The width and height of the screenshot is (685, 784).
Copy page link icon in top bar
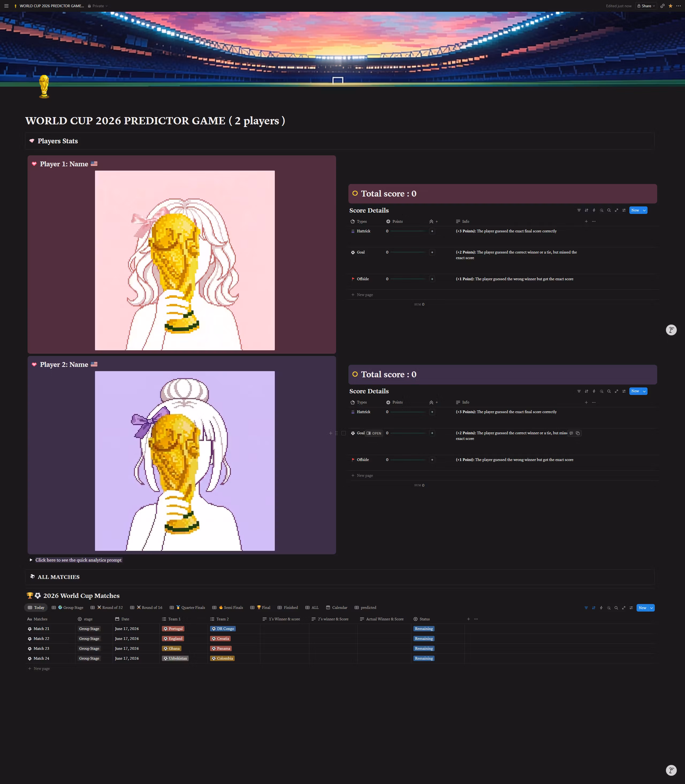point(663,6)
